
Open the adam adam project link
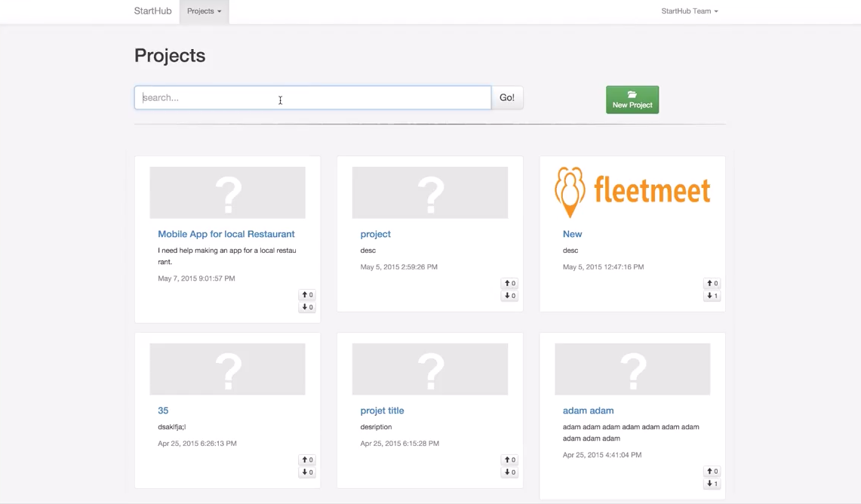coord(588,410)
